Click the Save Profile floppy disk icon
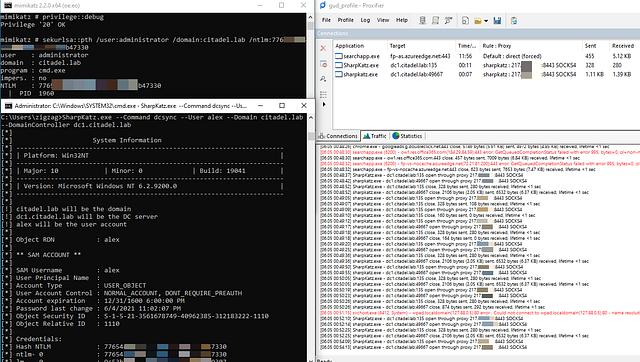This screenshot has width=640, height=362. pyautogui.click(x=497, y=20)
